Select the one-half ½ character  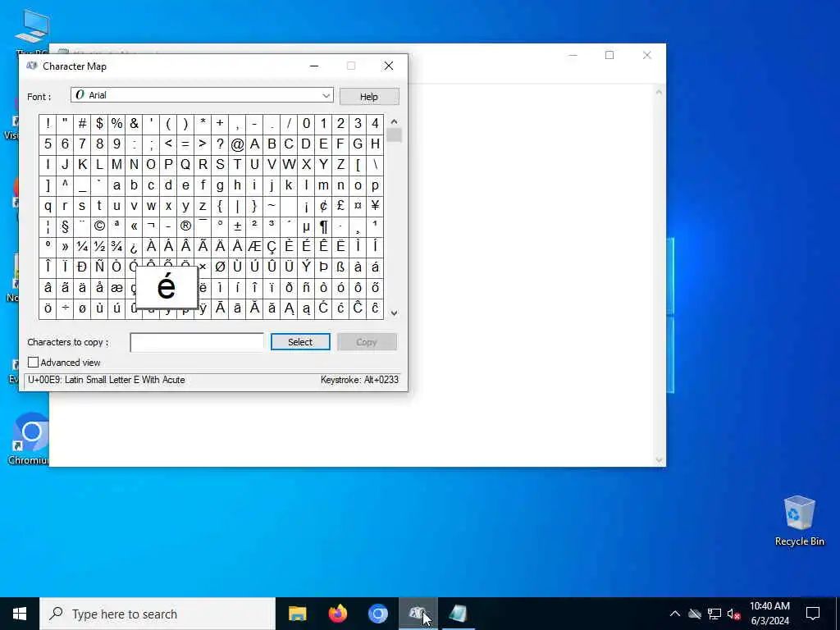(99, 246)
